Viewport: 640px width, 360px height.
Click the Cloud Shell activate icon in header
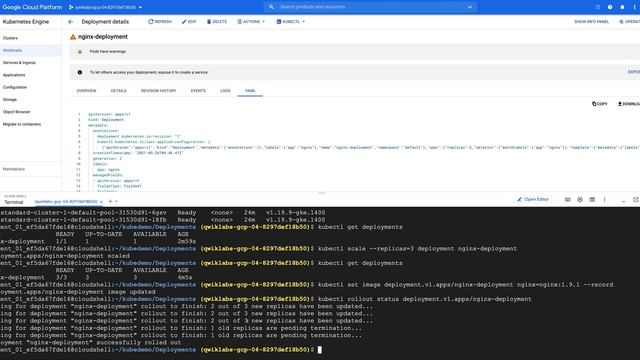pyautogui.click(x=598, y=7)
